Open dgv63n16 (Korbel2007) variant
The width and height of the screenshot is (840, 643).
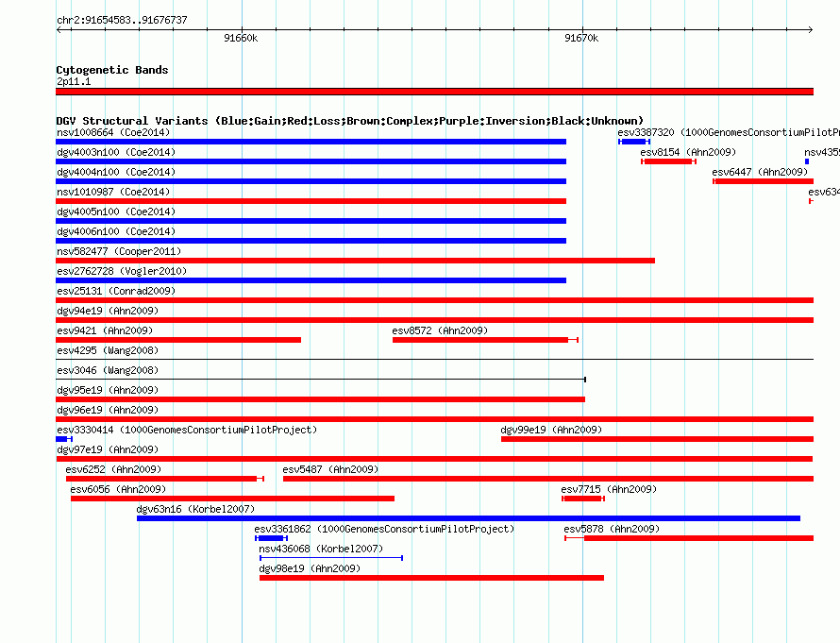468,518
